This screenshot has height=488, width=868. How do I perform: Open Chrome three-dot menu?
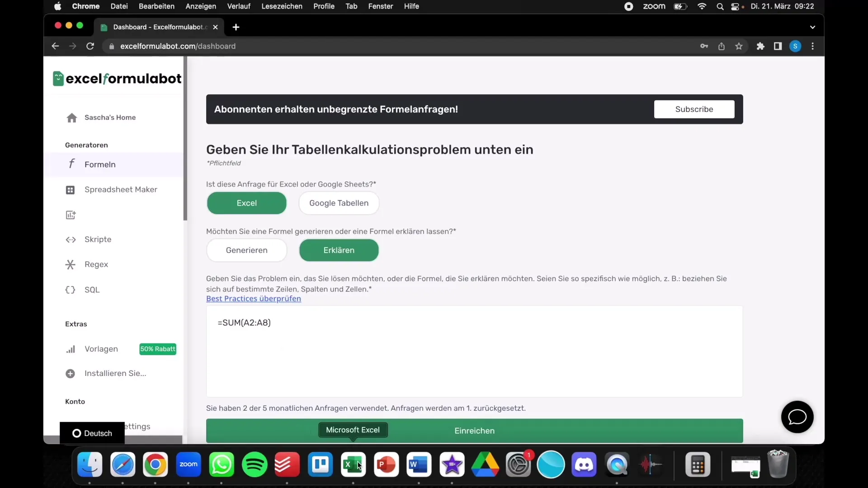coord(813,46)
